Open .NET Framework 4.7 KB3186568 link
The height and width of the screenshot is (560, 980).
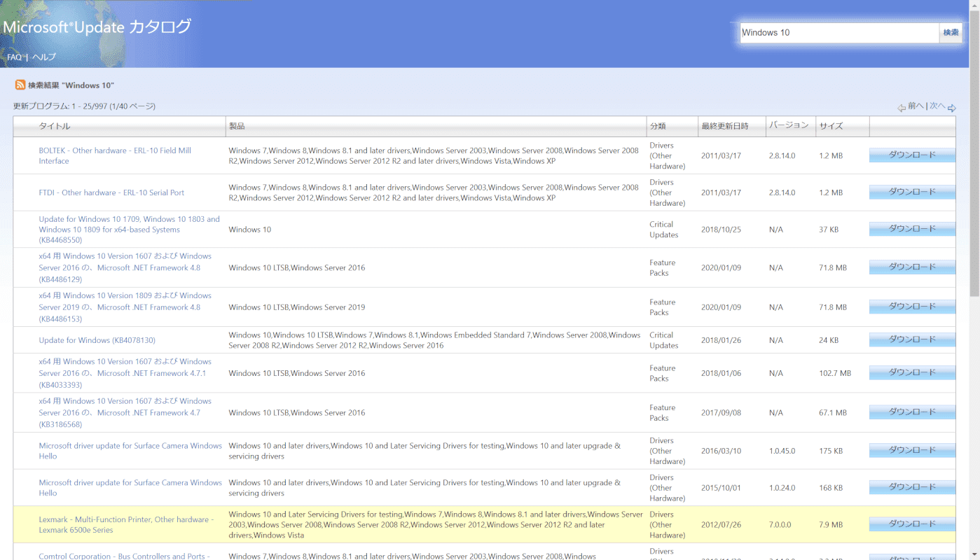(x=125, y=412)
